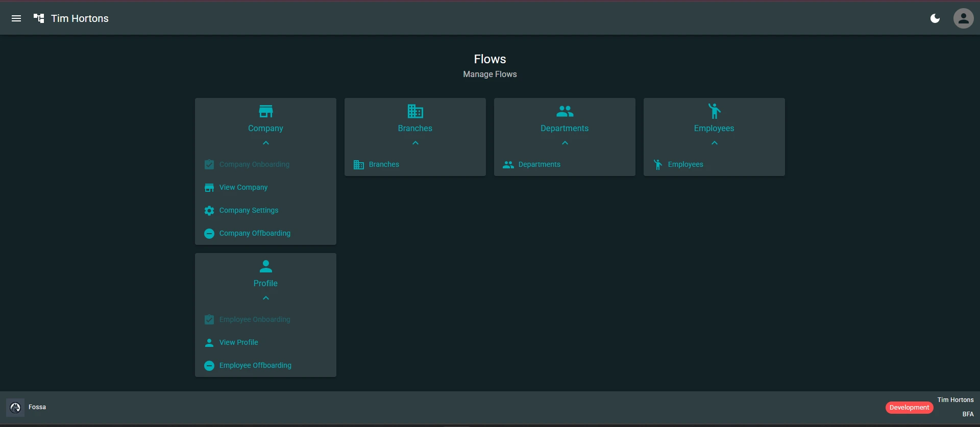Screen dimensions: 980x427
Task: Collapse the Departments card chevron
Action: (x=565, y=143)
